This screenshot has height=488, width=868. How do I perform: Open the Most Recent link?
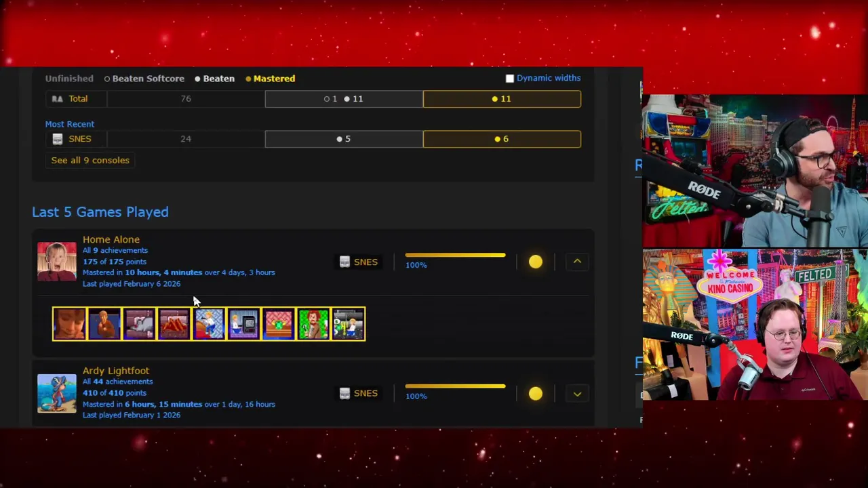(x=70, y=124)
